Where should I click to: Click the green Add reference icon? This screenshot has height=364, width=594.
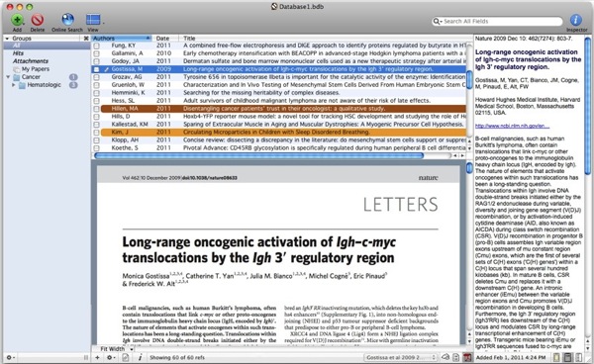click(17, 20)
